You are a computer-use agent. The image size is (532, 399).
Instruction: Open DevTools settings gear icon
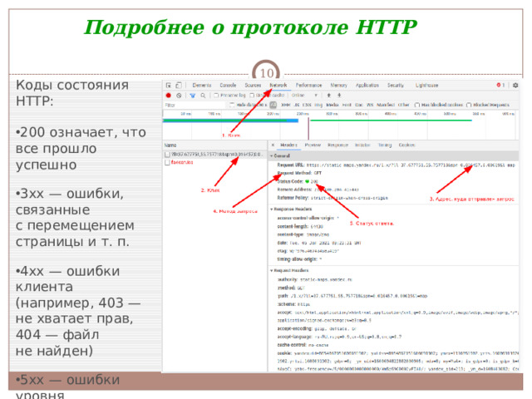tap(515, 85)
